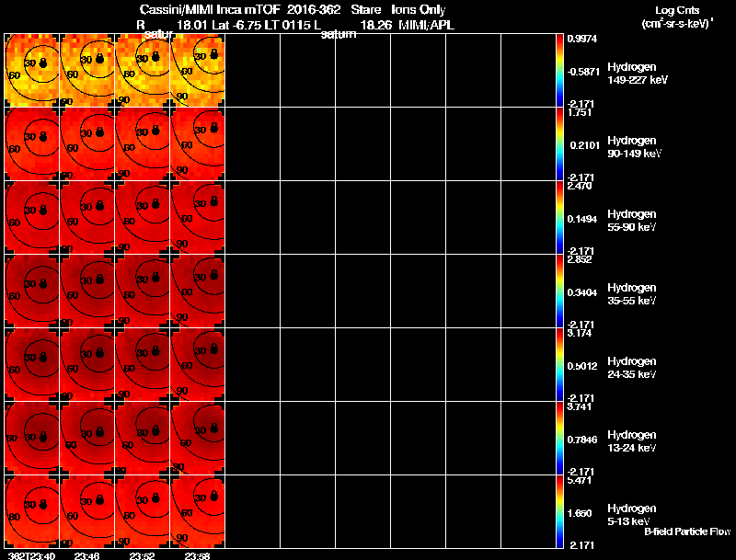Click the '0.5012' color scale value
Image resolution: width=736 pixels, height=560 pixels.
582,366
